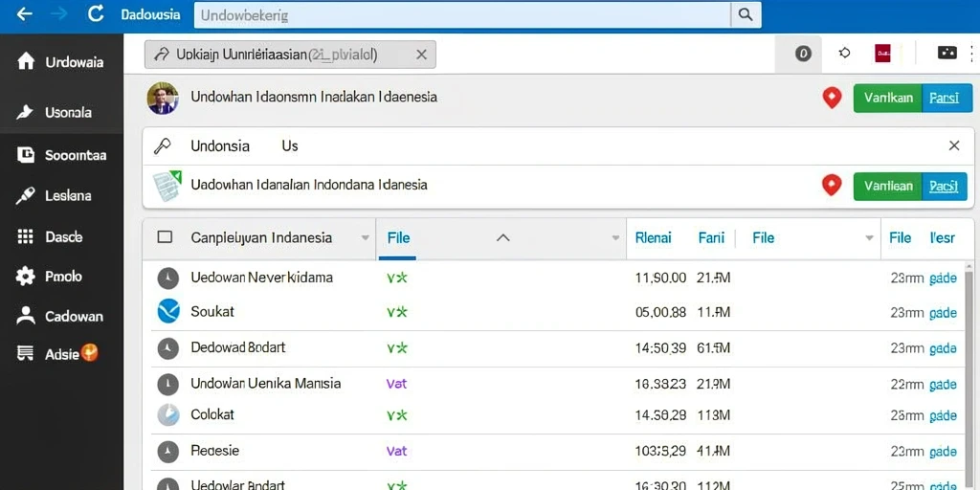Click red location pin in Undowhan Idaonsmn row

tap(832, 99)
